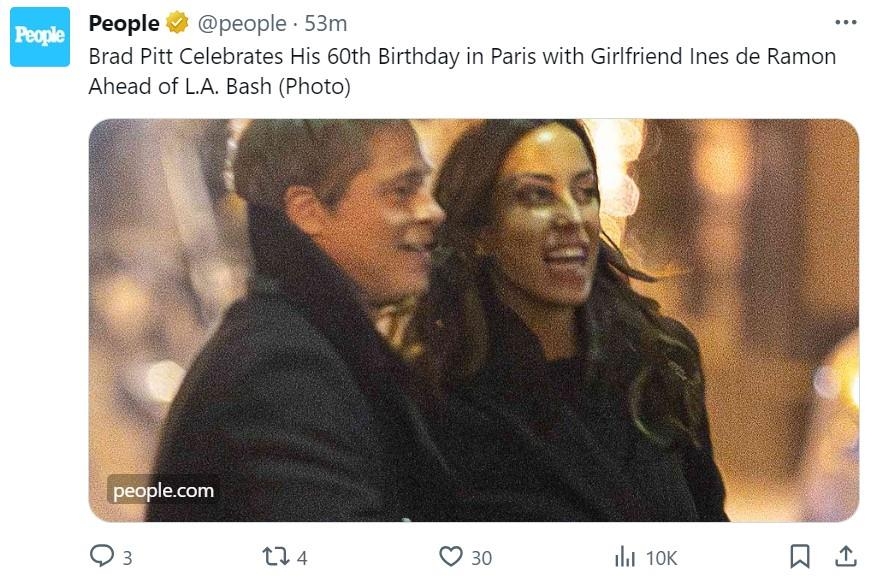Repost this People tweet
Image resolution: width=883 pixels, height=585 pixels.
pos(276,556)
